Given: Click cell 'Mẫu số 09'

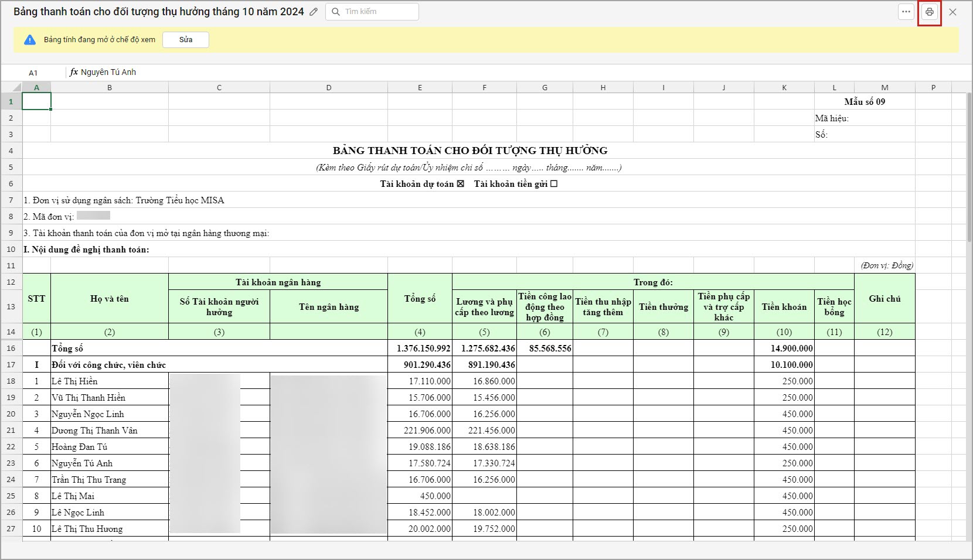Looking at the screenshot, I should click(x=865, y=102).
